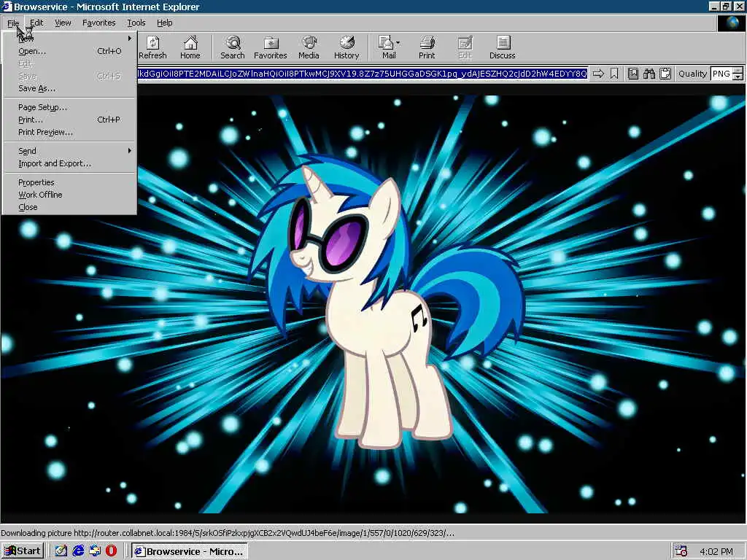Click the IE globe throbber logo
Viewport: 747px width, 560px height.
pyautogui.click(x=731, y=23)
